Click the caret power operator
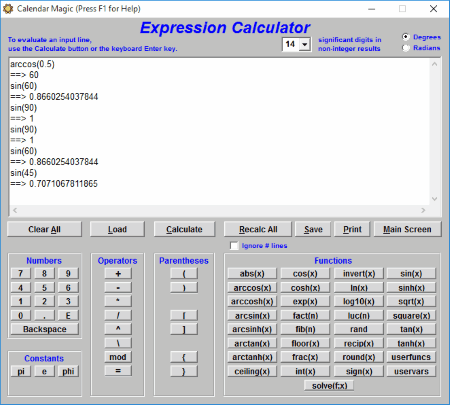 point(118,329)
